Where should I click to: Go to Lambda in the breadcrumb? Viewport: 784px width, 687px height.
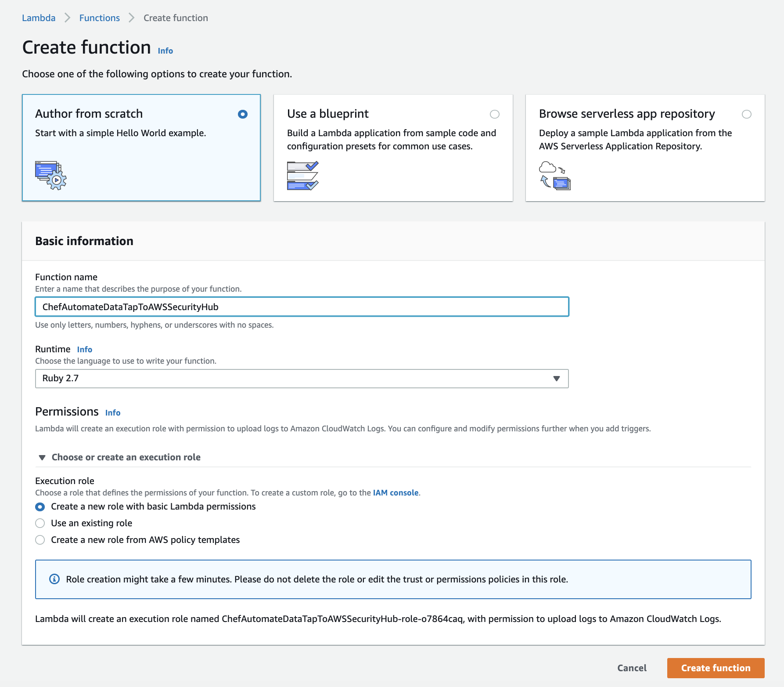coord(39,18)
